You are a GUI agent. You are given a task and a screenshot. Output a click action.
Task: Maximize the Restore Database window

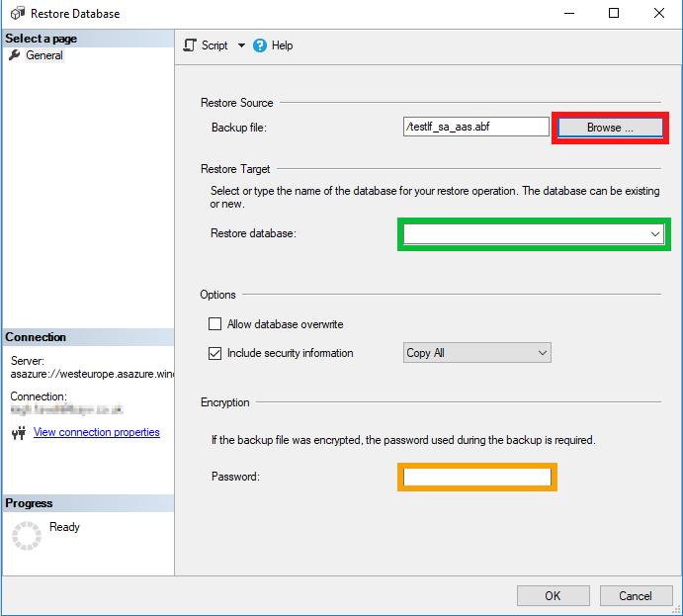click(614, 14)
